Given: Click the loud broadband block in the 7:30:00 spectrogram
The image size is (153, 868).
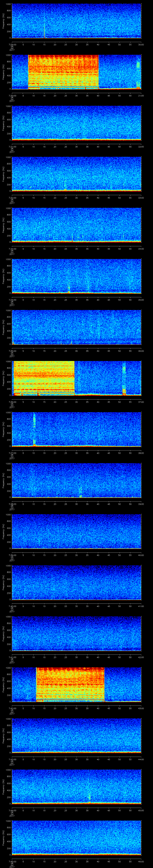Looking at the screenshot, I should pyautogui.click(x=63, y=71).
